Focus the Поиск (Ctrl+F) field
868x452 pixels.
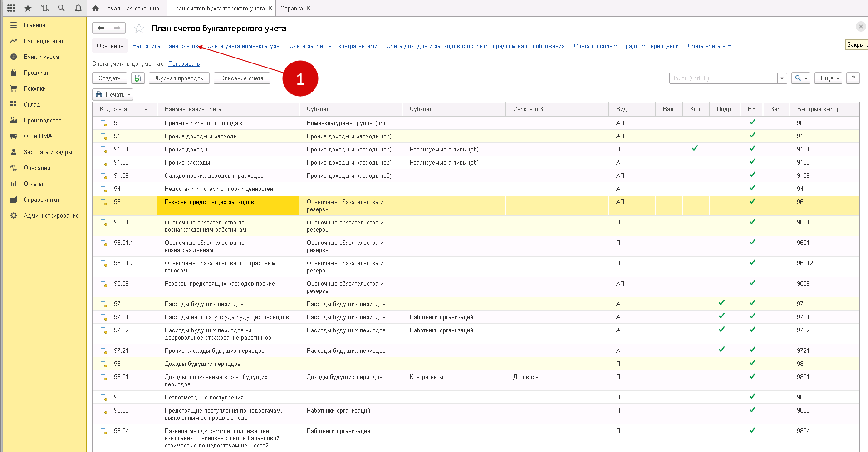(723, 78)
